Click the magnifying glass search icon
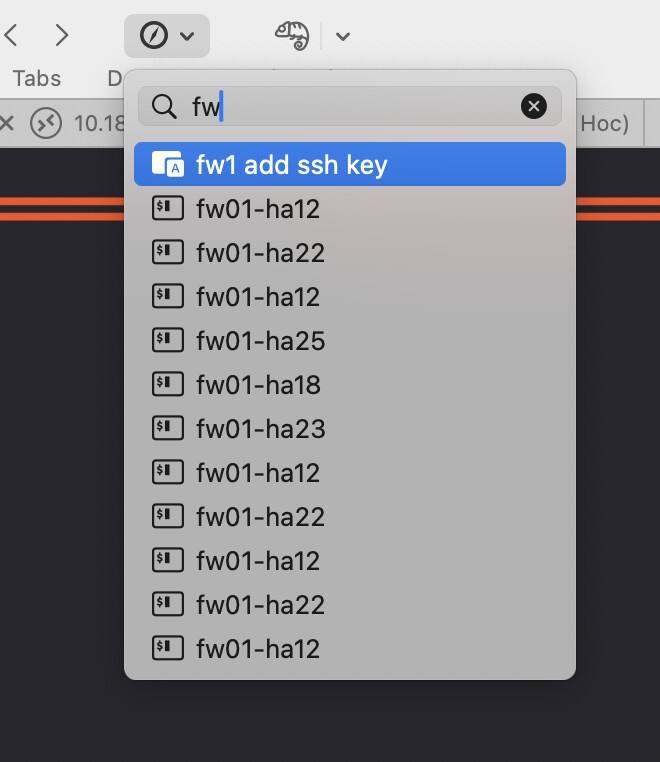660x762 pixels. 163,106
